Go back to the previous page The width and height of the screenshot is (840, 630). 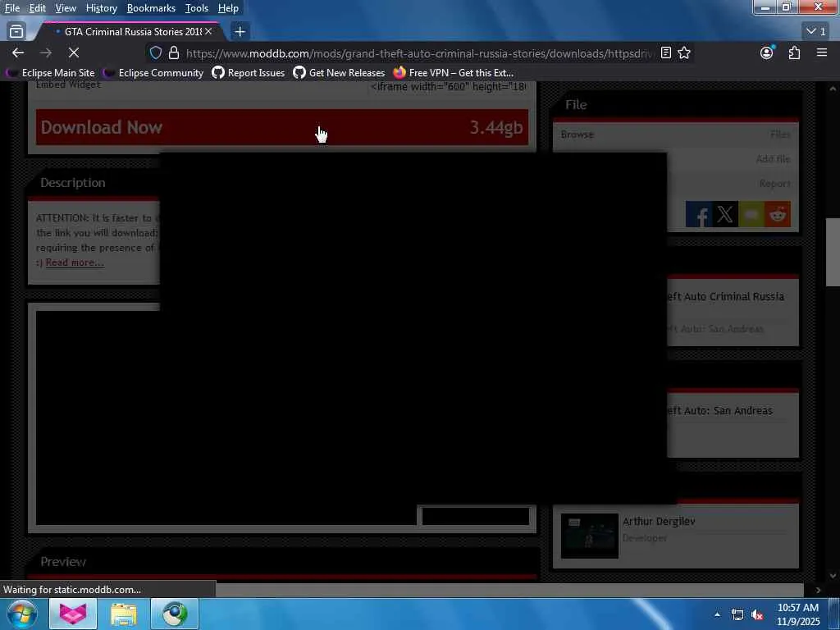(x=18, y=52)
